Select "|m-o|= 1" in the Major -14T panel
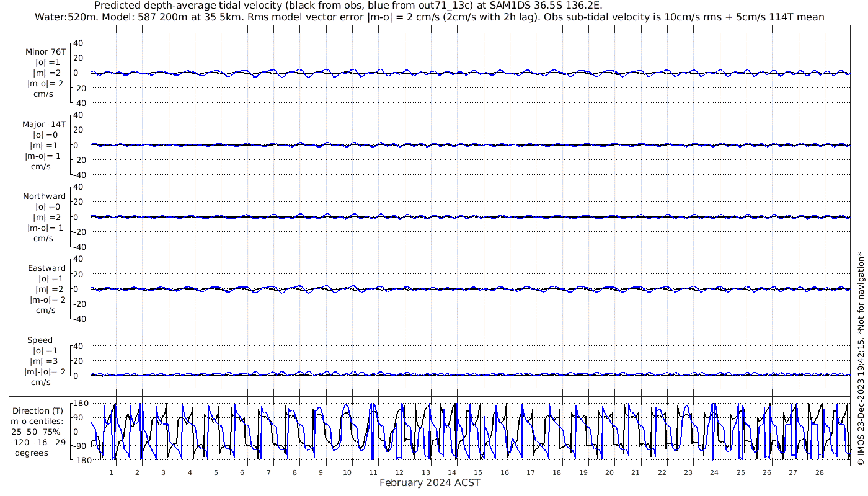The height and width of the screenshot is (496, 868). (42, 156)
